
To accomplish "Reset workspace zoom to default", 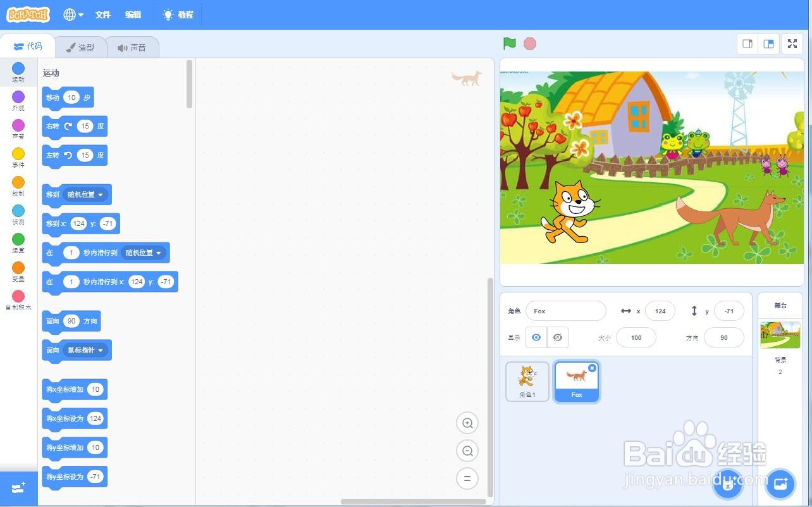I will (467, 479).
